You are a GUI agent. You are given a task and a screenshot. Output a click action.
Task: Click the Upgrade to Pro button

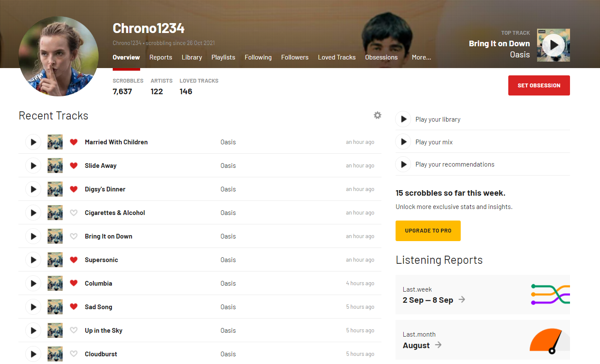tap(428, 231)
